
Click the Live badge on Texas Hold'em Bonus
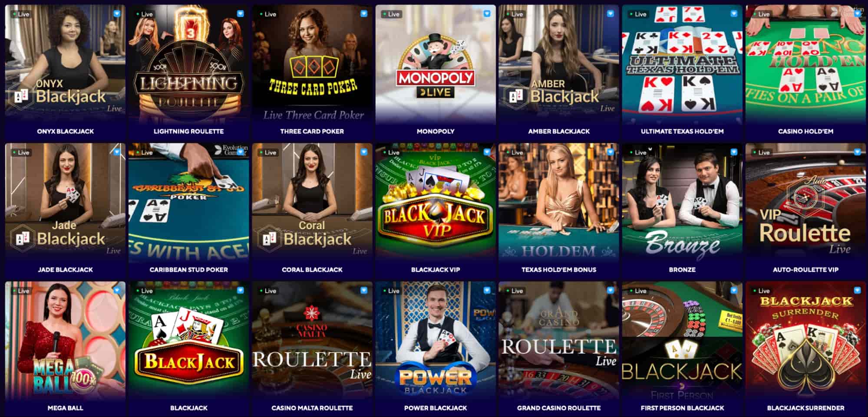[514, 152]
